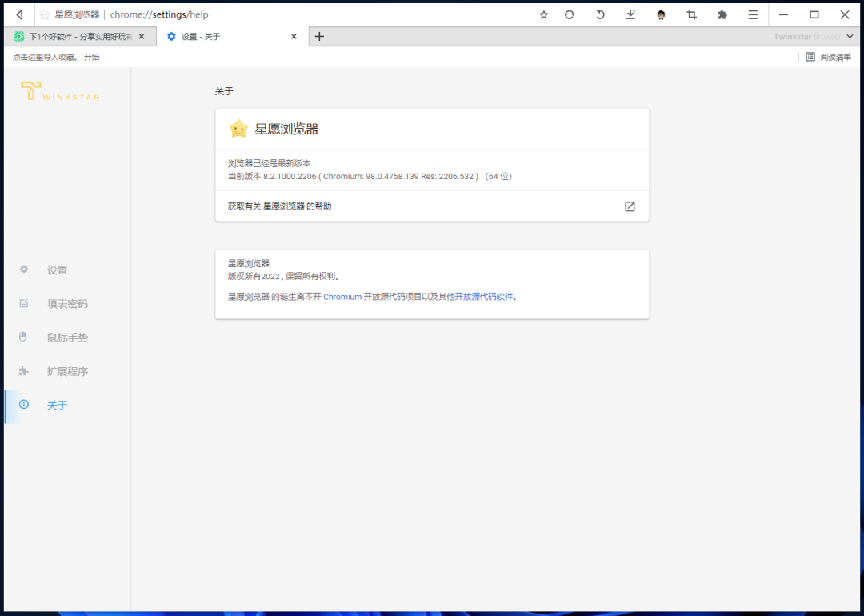Viewport: 864px width, 616px height.
Task: Click the Winkstar logo in the sidebar
Action: tap(58, 90)
